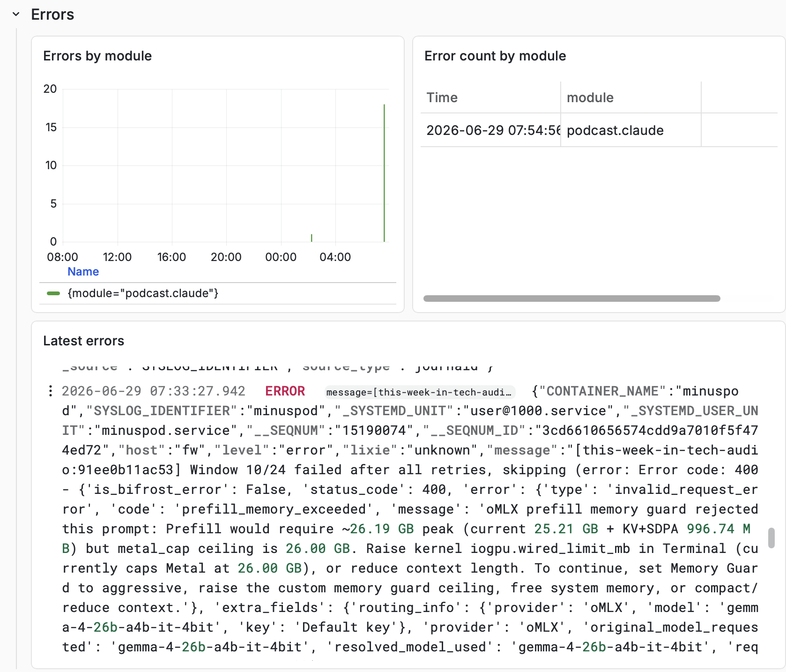Collapse the Errors row chevron
This screenshot has height=672, width=786.
pyautogui.click(x=16, y=15)
